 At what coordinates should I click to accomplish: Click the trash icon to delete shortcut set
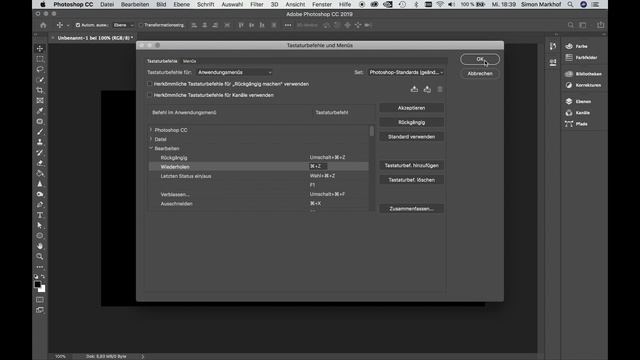(440, 89)
